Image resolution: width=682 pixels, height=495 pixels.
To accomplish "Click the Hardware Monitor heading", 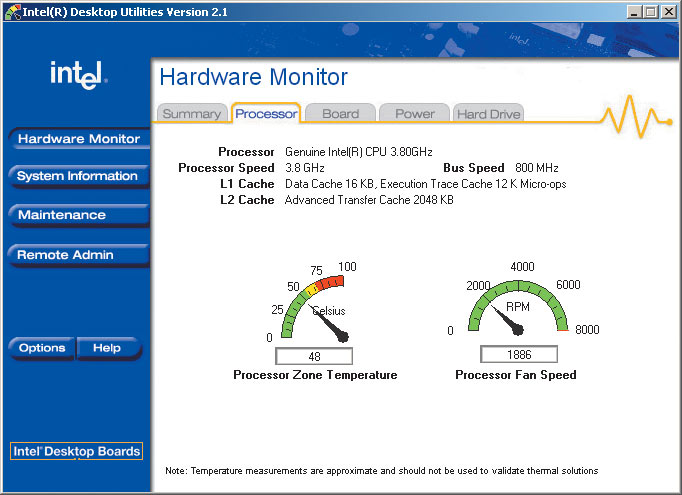I will click(x=254, y=77).
